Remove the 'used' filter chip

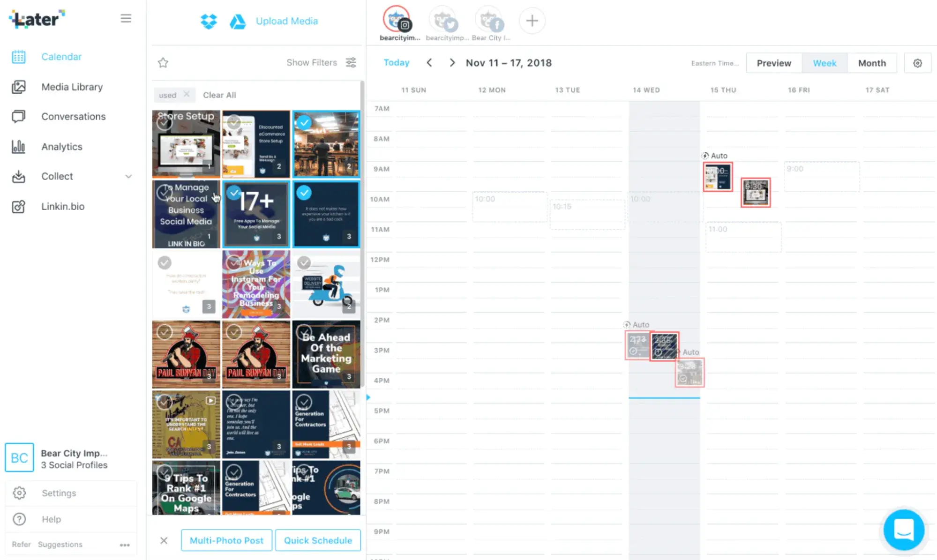[x=187, y=95]
